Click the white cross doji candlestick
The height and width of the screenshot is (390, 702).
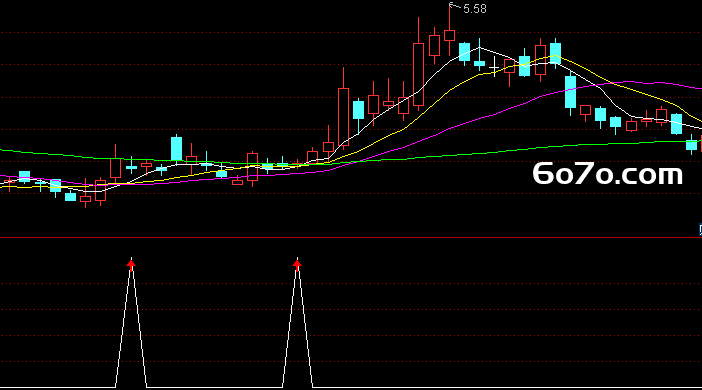[x=494, y=67]
